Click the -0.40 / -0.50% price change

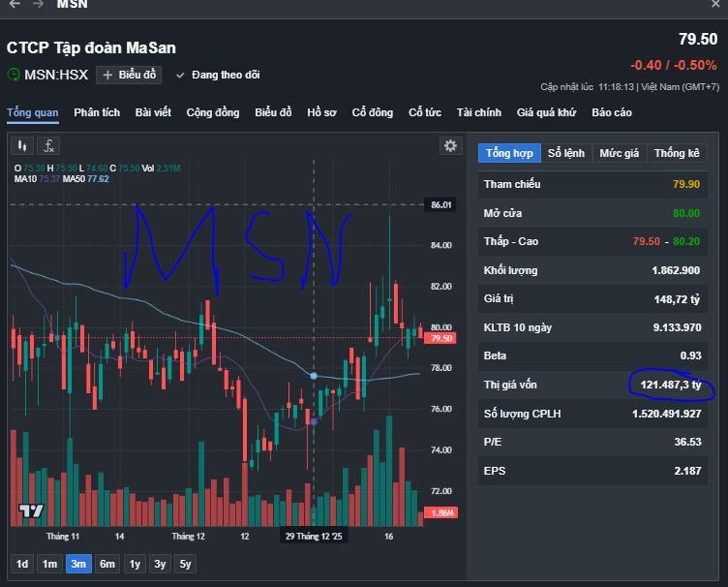[x=673, y=65]
